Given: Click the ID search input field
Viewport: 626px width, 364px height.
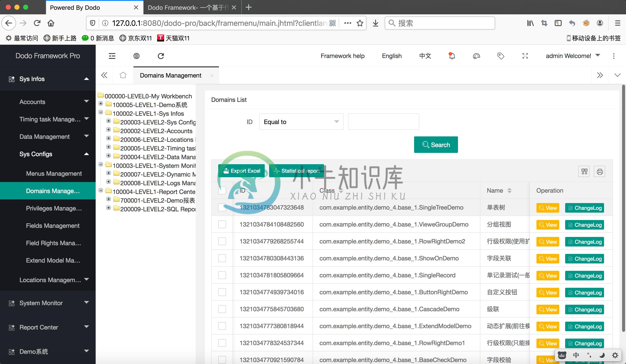Looking at the screenshot, I should coord(383,122).
